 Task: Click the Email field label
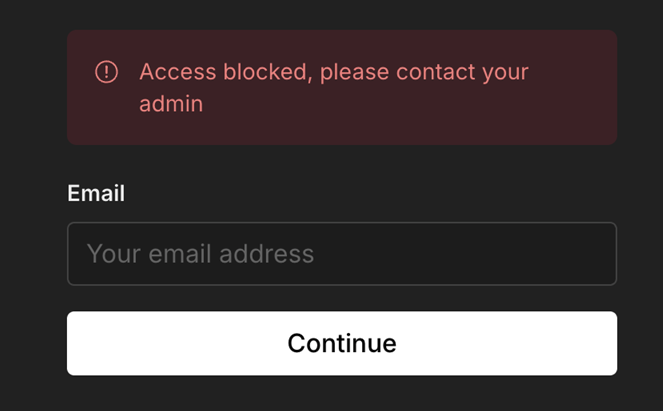click(96, 193)
